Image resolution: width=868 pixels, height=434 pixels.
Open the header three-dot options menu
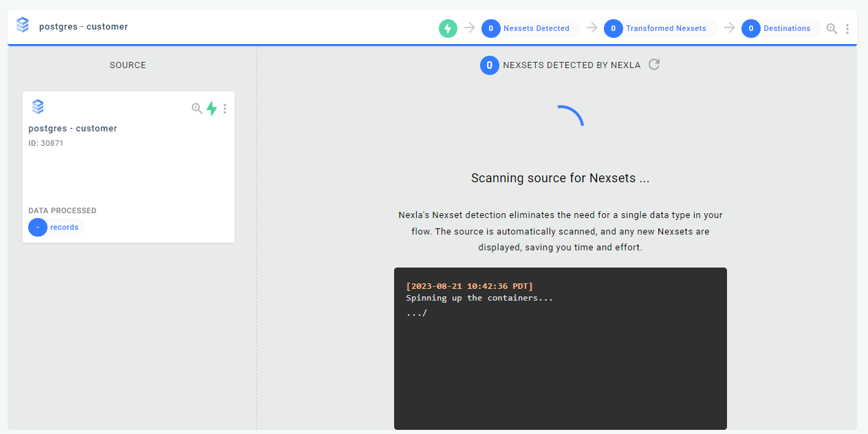[847, 29]
